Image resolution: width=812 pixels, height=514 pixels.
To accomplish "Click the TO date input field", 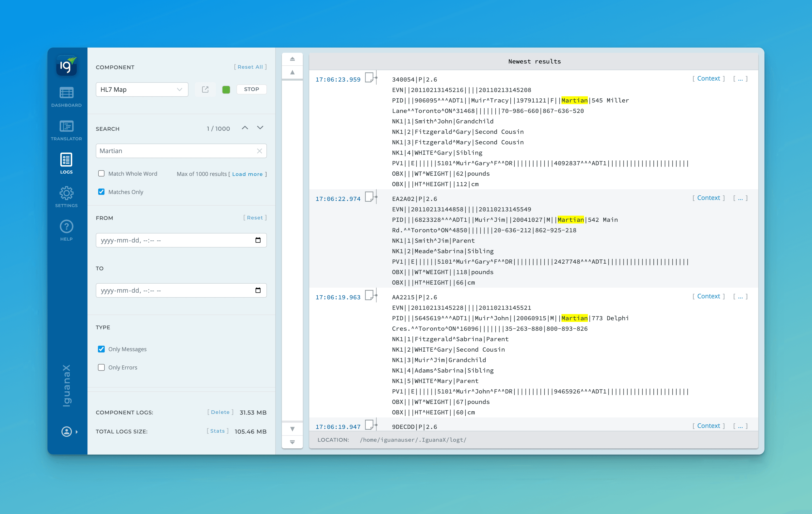I will (181, 290).
